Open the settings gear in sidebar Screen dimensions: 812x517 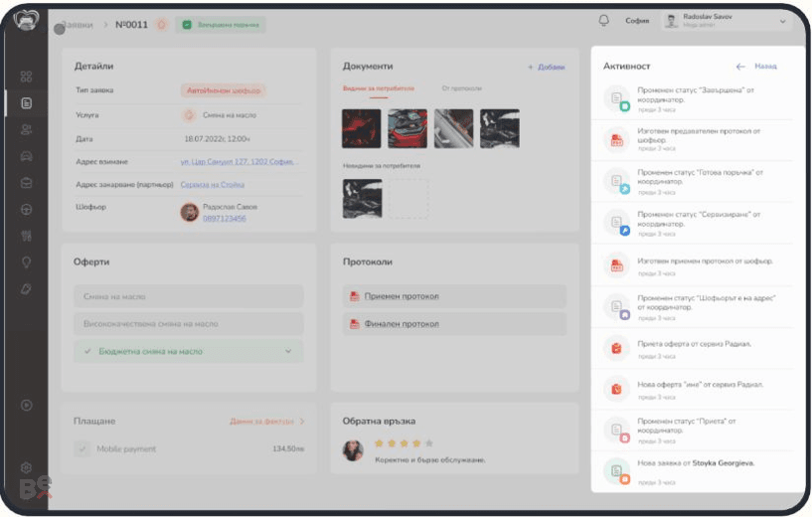[26, 468]
